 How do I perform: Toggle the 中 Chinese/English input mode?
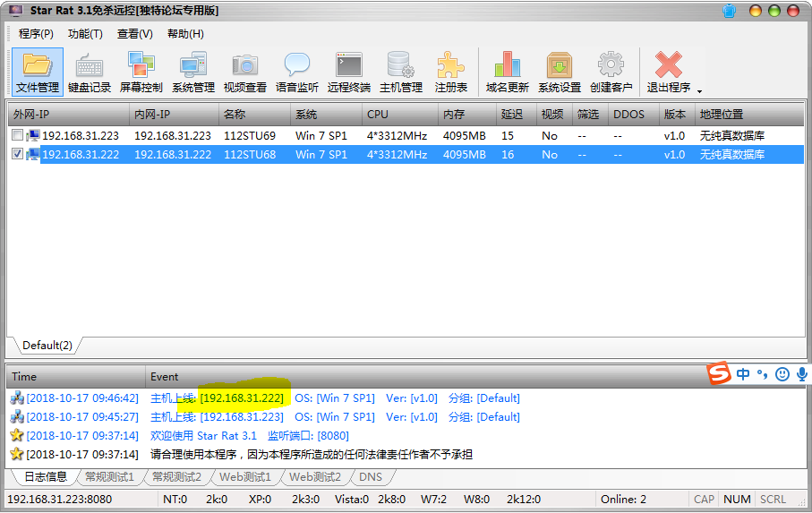[x=743, y=373]
